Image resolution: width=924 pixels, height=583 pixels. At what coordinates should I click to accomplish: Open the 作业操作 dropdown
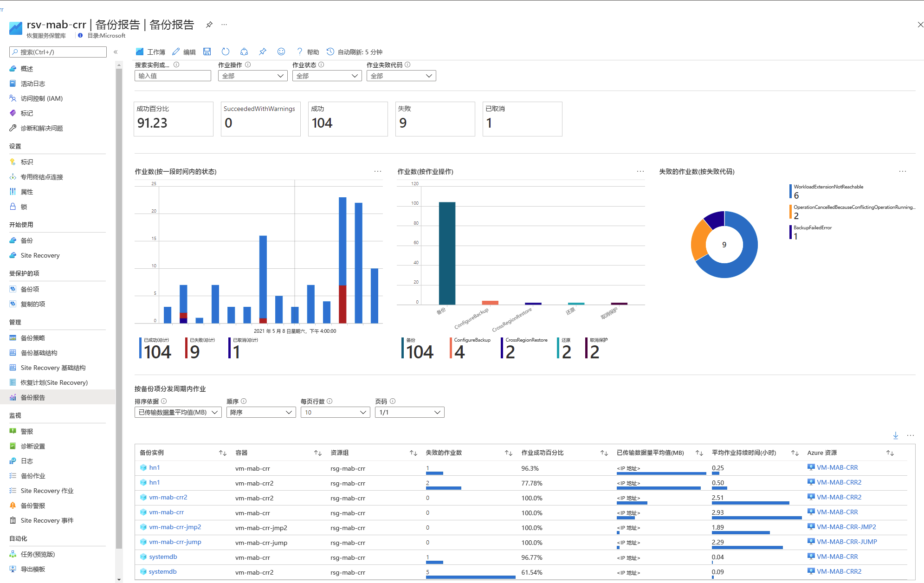click(253, 76)
